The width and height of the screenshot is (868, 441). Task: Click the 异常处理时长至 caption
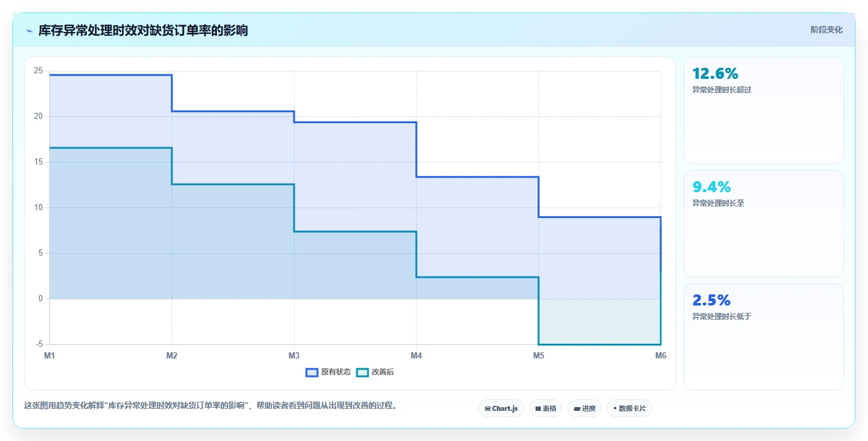(x=718, y=203)
